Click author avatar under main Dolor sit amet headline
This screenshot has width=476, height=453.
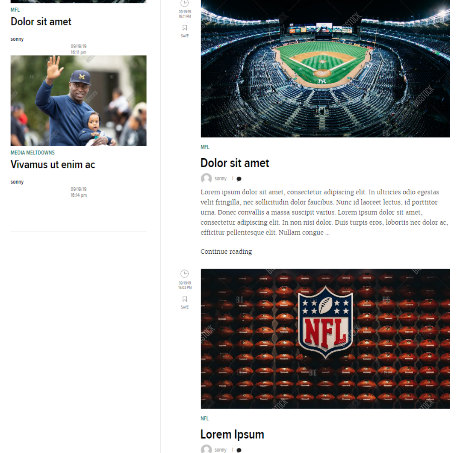pos(206,179)
